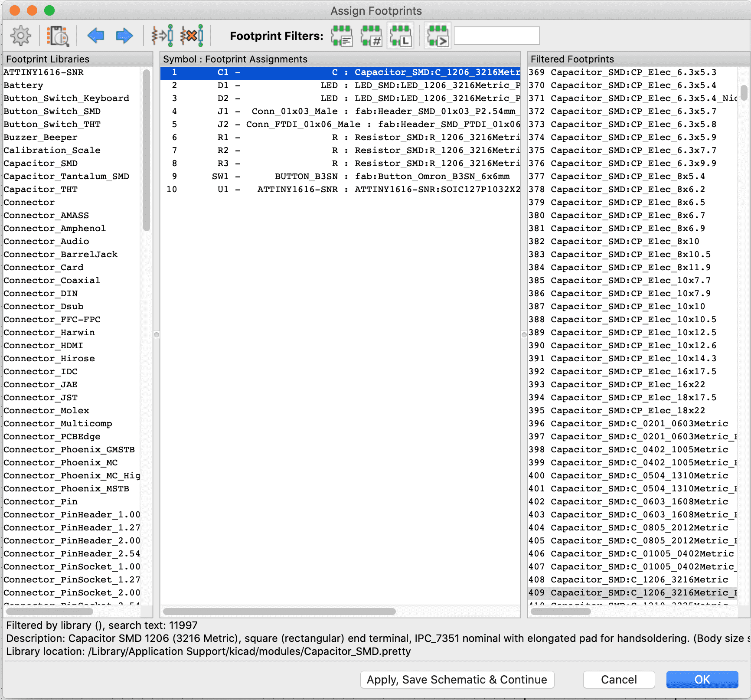
Task: Click the Cancel button
Action: (619, 680)
